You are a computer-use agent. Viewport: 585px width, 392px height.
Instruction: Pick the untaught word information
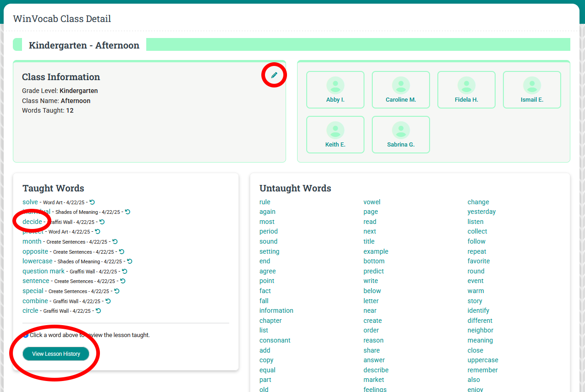tap(276, 310)
